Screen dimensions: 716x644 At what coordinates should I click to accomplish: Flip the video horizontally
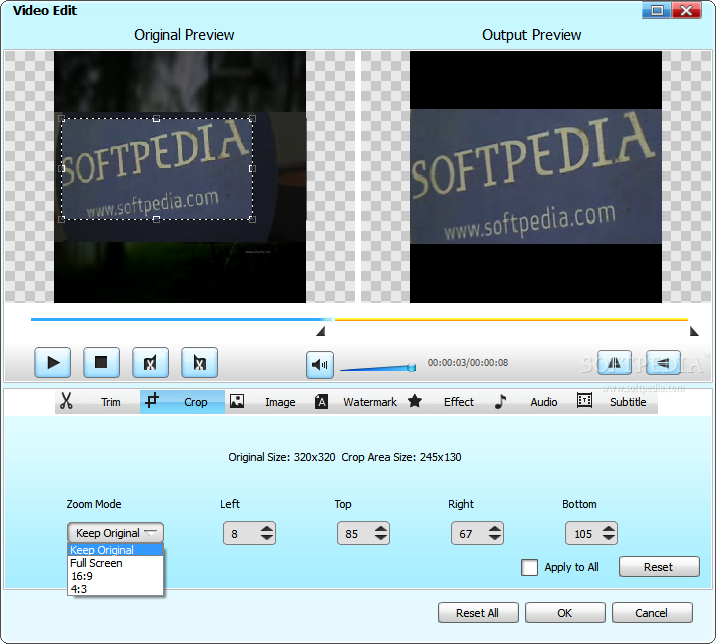tap(615, 363)
